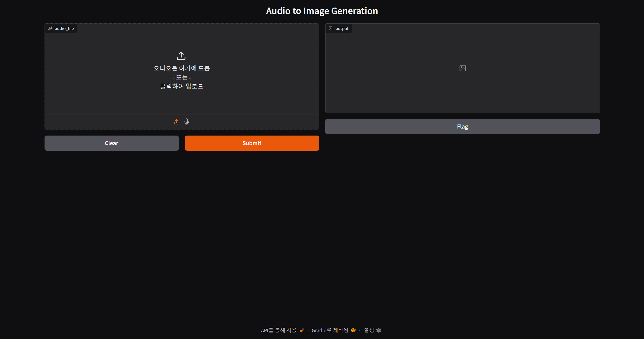Screen dimensions: 644x339
Task: Click the '클릭하여 업로드' text
Action: 181,86
